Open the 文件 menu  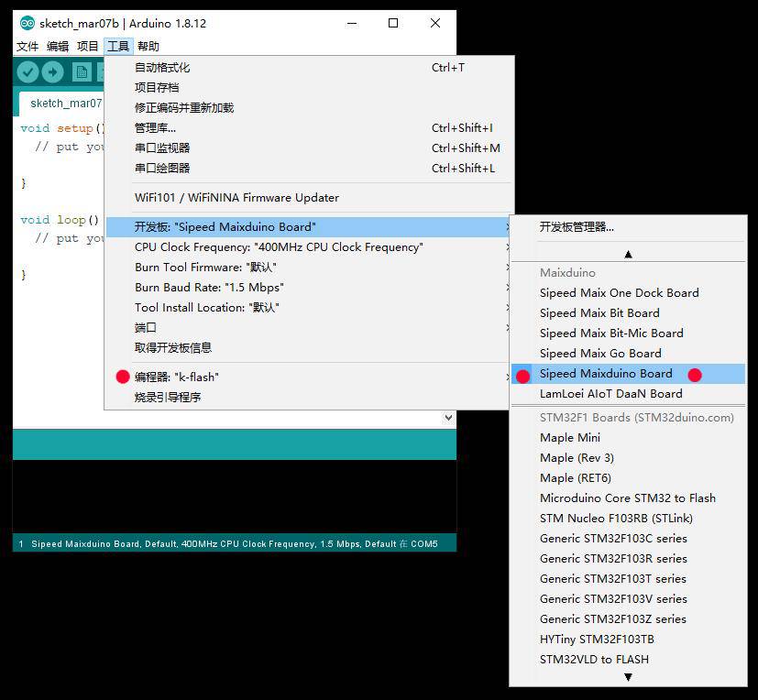(27, 47)
